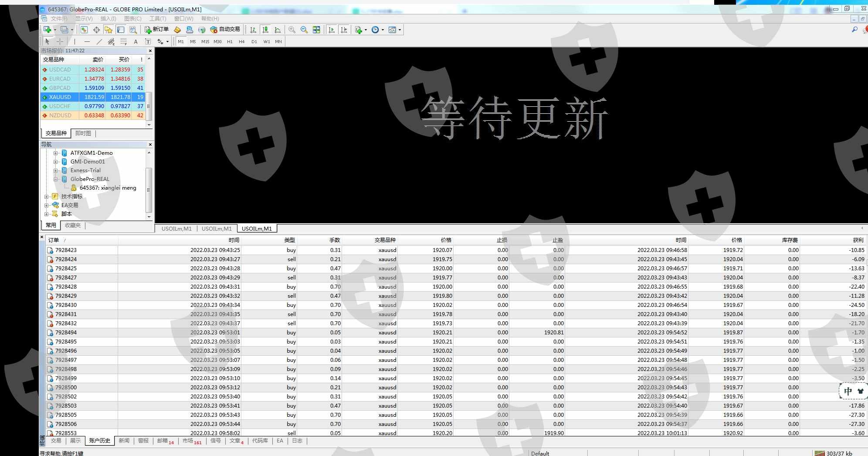This screenshot has width=868, height=456.
Task: Open the 图表(C) menu
Action: pos(132,19)
